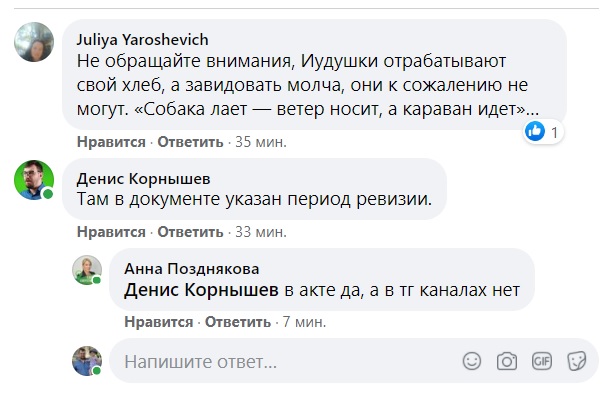Image resolution: width=615 pixels, height=397 pixels.
Task: Like Juliya Yaroshevich's comment via Нравится
Action: pos(111,142)
